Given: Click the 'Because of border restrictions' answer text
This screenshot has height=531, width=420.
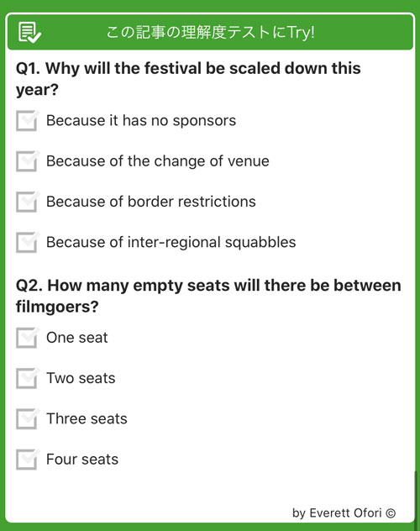Looking at the screenshot, I should pyautogui.click(x=151, y=202).
